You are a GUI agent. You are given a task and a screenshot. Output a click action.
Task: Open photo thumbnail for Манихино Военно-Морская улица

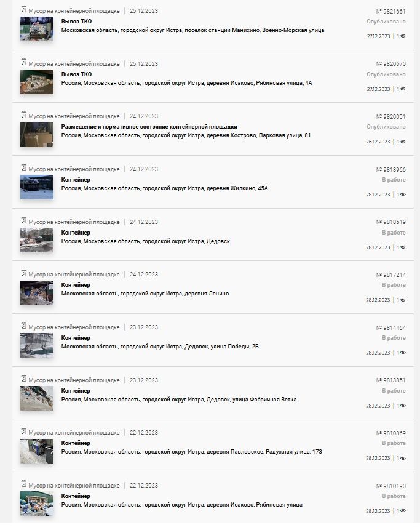(37, 29)
